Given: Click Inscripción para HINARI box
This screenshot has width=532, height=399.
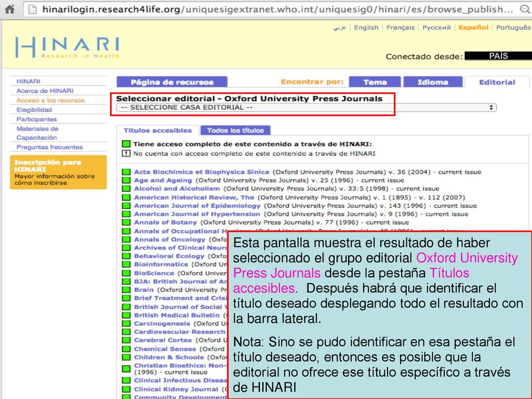Looking at the screenshot, I should pos(58,172).
